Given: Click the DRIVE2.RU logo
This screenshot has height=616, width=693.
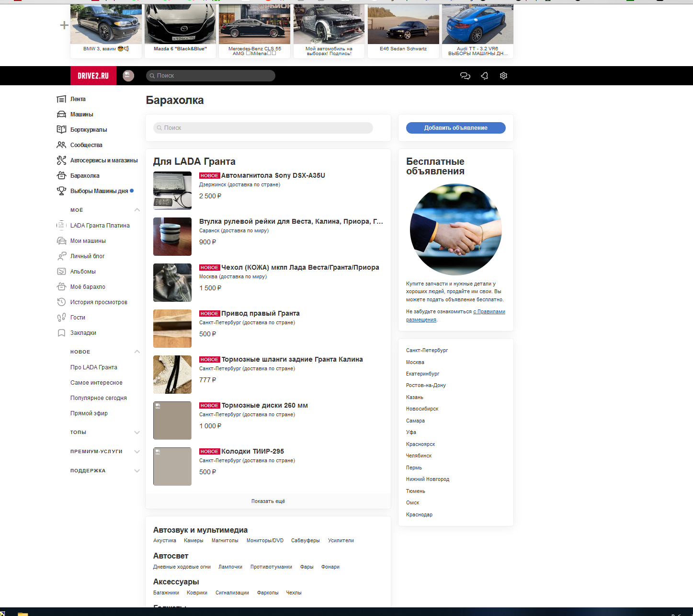Looking at the screenshot, I should [x=93, y=76].
